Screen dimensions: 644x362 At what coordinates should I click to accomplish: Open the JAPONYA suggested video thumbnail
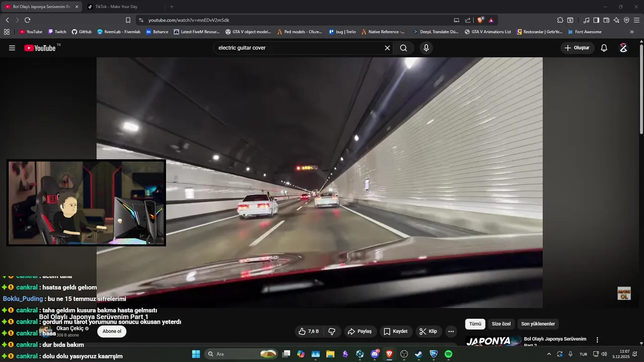point(493,341)
